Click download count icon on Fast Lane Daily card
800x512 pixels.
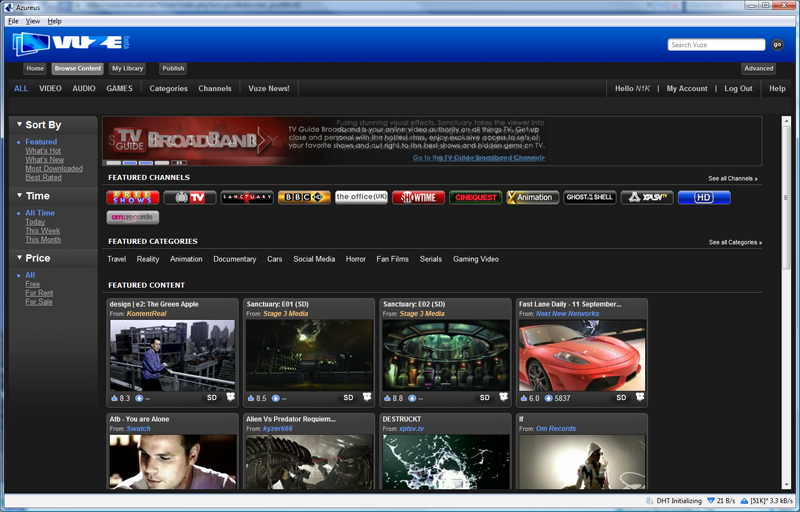tap(548, 398)
